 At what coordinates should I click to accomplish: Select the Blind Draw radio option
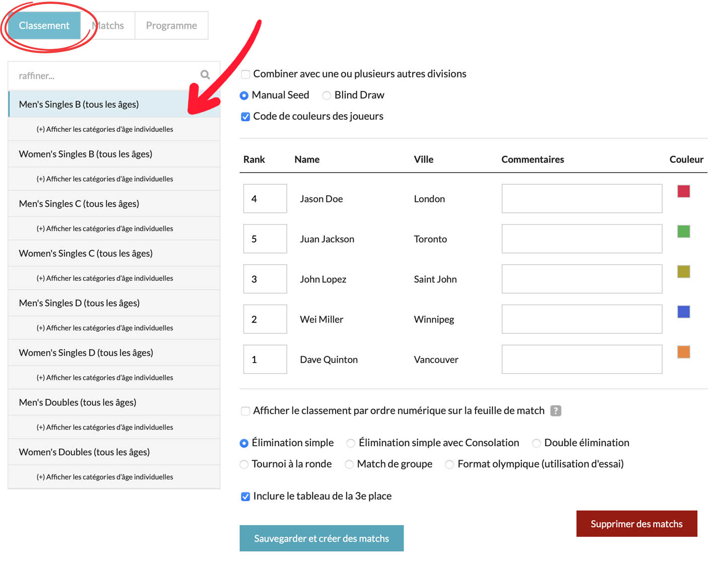coord(327,96)
